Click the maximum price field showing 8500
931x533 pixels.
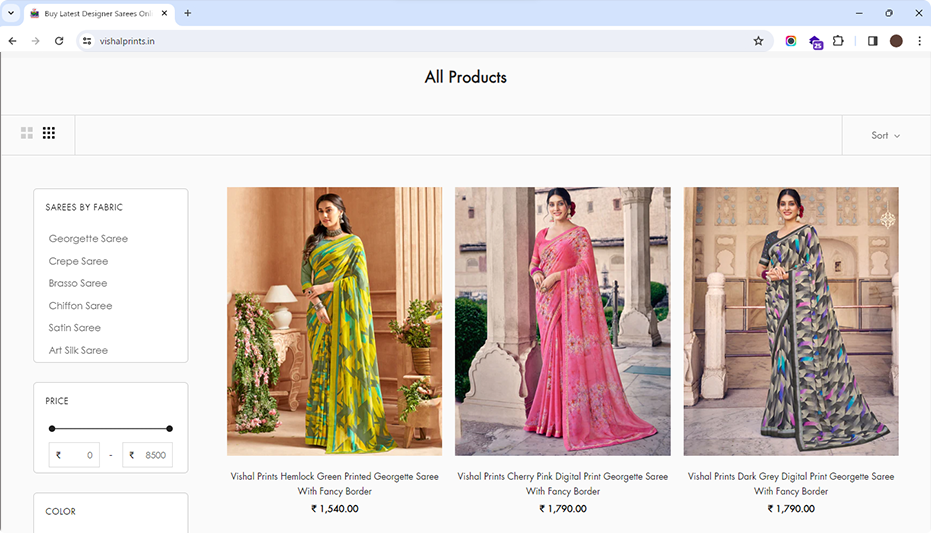(x=147, y=455)
